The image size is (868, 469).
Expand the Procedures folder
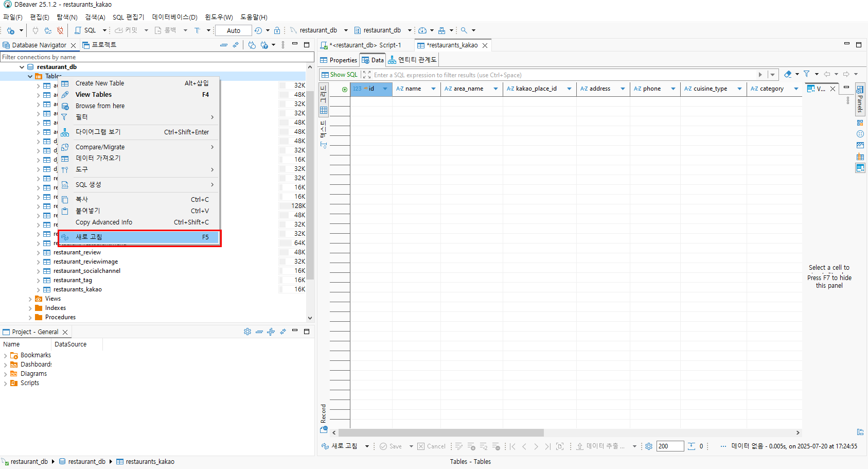click(30, 317)
